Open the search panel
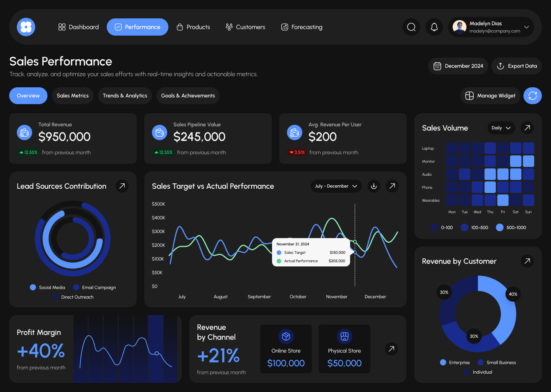Image resolution: width=551 pixels, height=392 pixels. tap(411, 27)
